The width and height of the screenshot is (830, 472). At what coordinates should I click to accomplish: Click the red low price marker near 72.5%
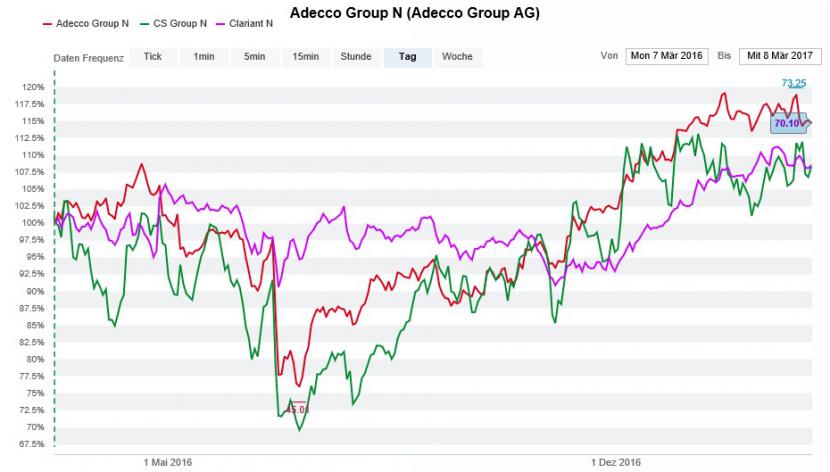pos(298,408)
